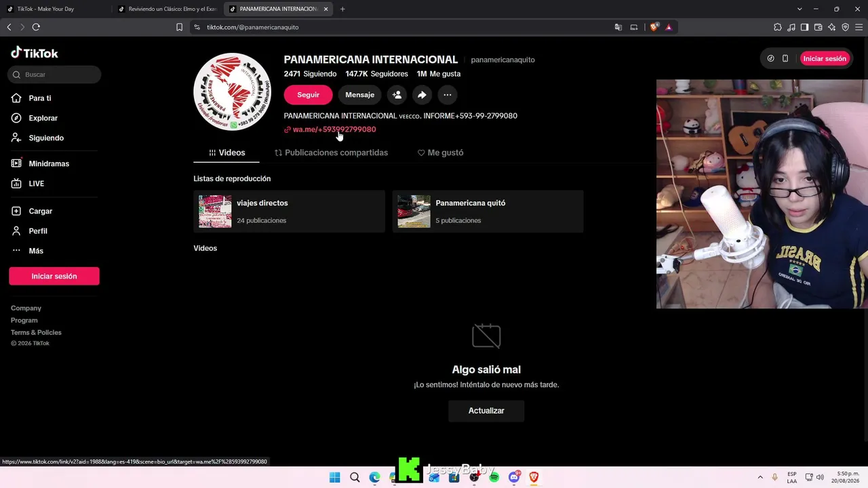Follow the account with Seguir button
868x488 pixels.
pyautogui.click(x=308, y=95)
